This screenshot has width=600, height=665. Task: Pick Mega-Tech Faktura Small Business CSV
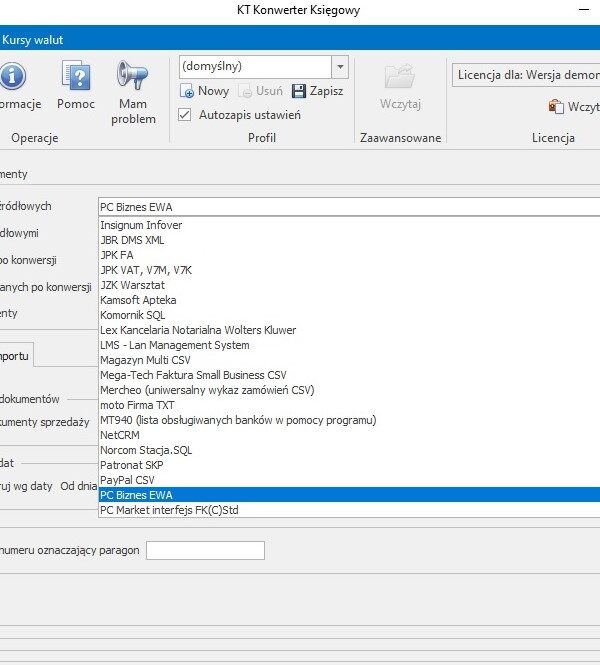(350, 375)
